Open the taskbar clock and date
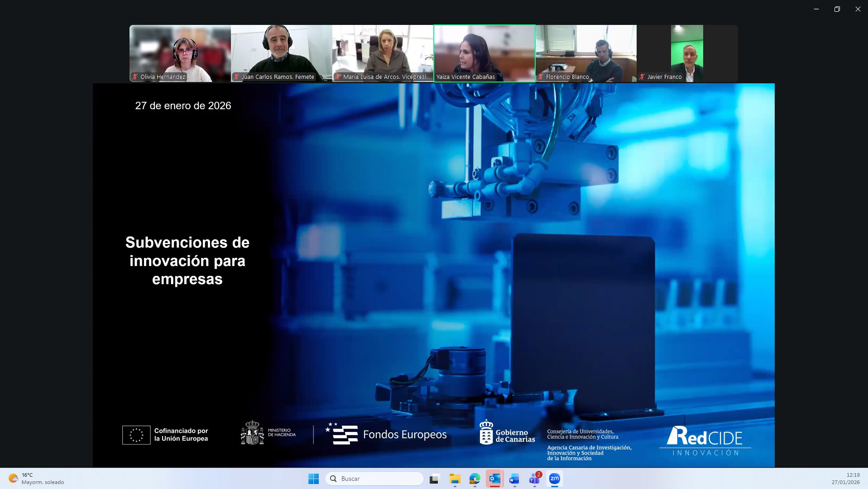Screen dimensions: 868x489 [x=846, y=479]
